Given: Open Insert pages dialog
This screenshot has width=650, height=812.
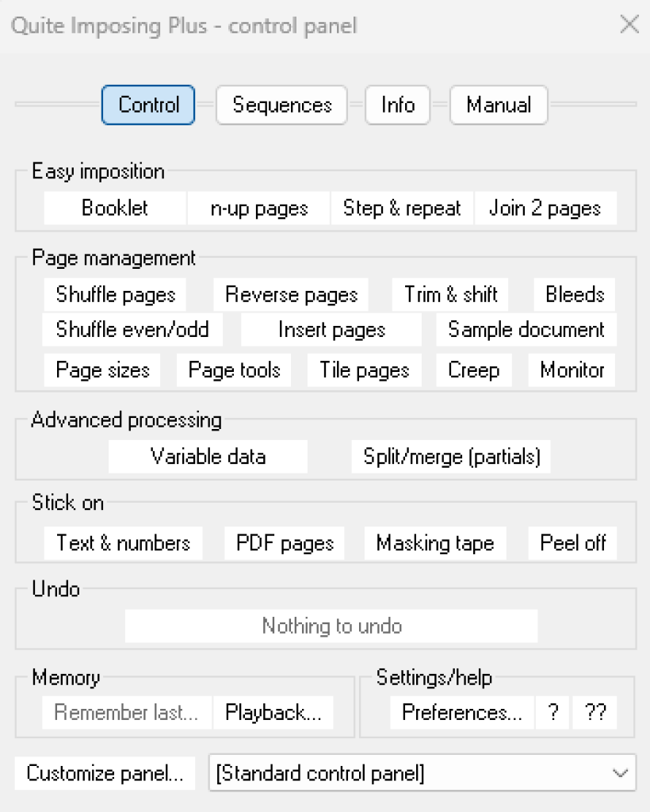Looking at the screenshot, I should (331, 330).
